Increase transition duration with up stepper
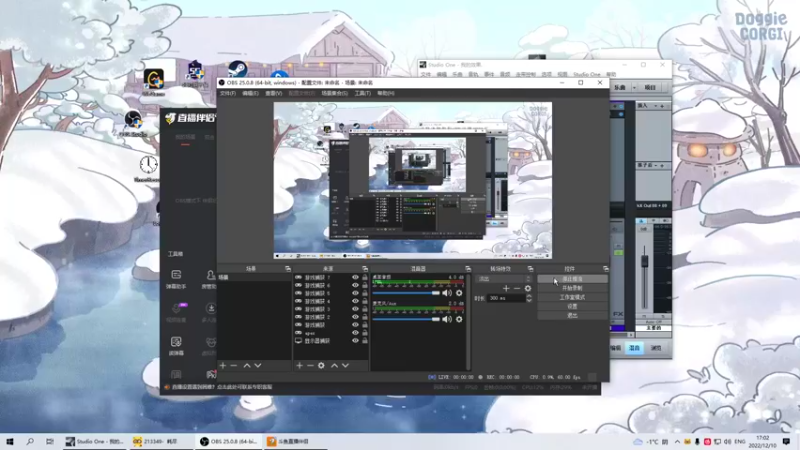This screenshot has width=800, height=450. pyautogui.click(x=529, y=296)
